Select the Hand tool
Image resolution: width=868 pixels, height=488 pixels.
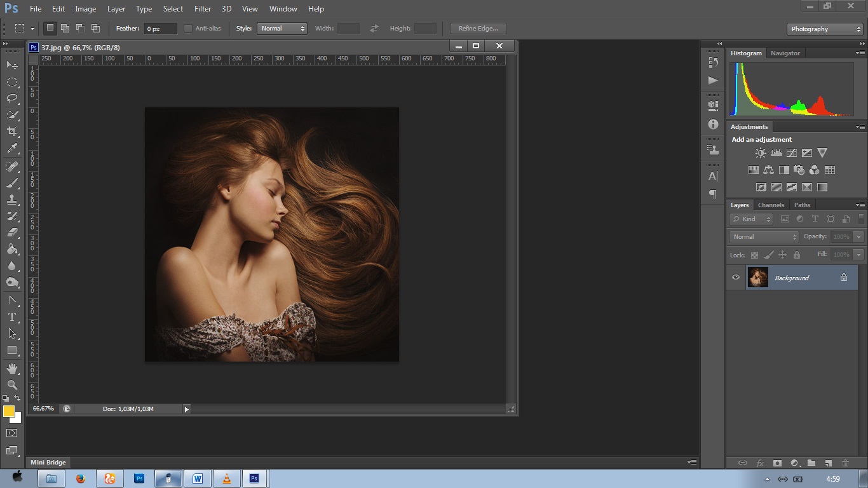click(12, 369)
